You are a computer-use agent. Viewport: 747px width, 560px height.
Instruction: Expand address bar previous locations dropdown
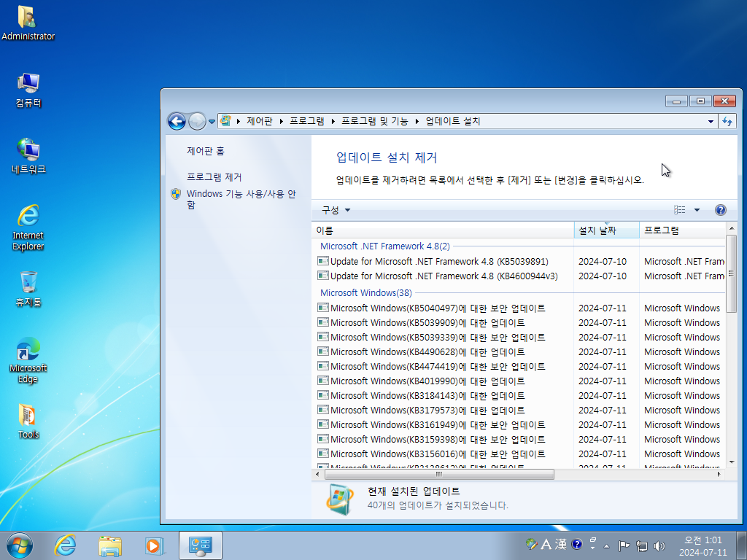point(711,122)
